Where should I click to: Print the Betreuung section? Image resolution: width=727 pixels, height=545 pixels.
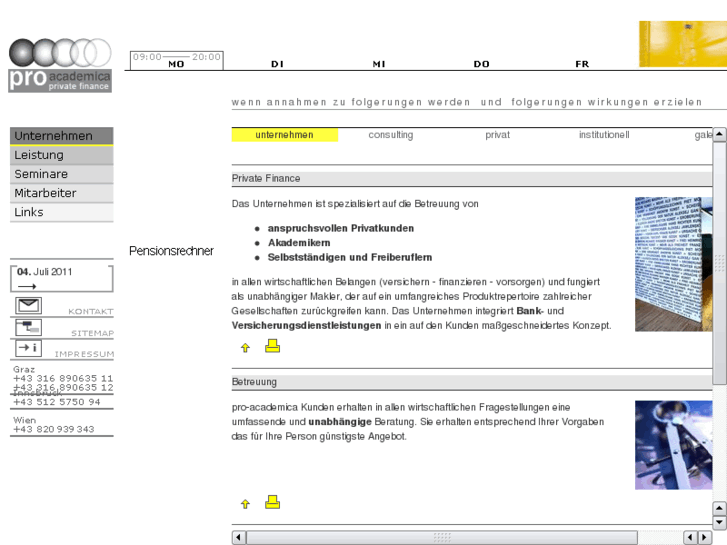coord(272,502)
